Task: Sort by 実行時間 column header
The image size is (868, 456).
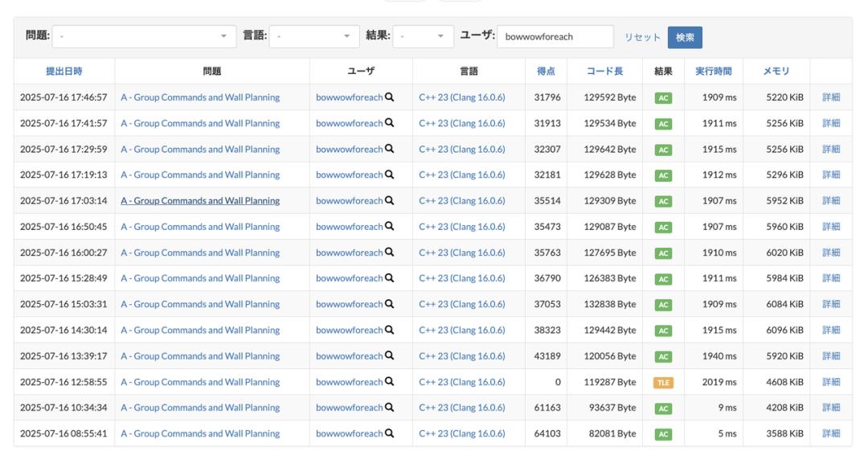Action: coord(714,71)
